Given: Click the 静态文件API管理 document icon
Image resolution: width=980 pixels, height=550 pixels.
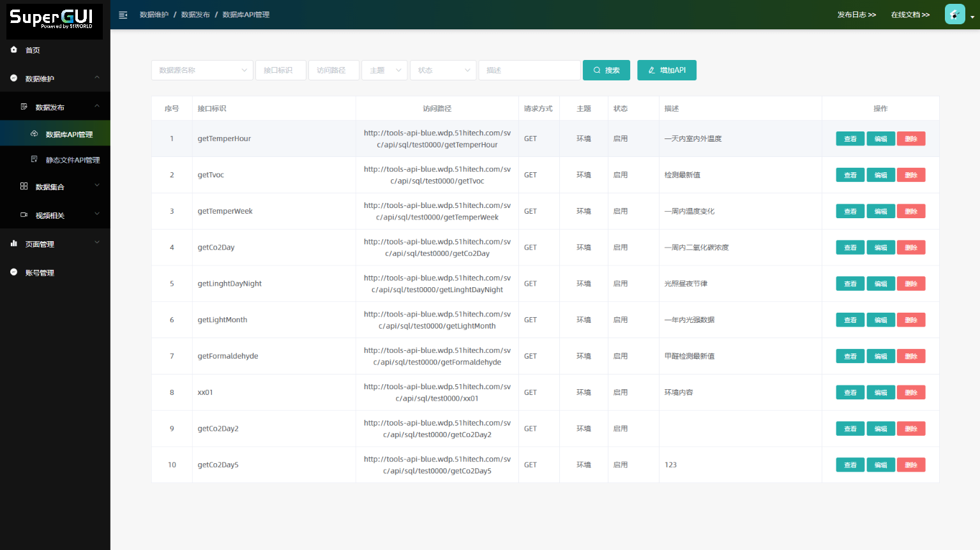Looking at the screenshot, I should (34, 160).
